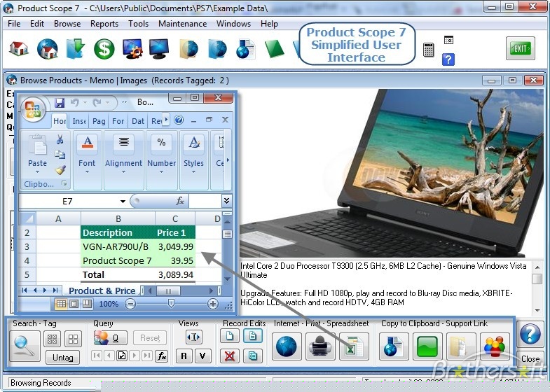Switch Excel to Normal view button

[61, 304]
